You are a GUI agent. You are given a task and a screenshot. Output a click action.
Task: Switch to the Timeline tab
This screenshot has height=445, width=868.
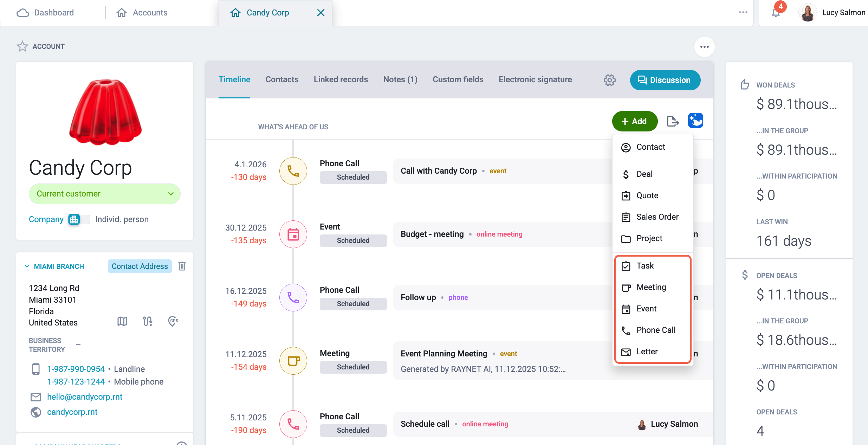234,79
